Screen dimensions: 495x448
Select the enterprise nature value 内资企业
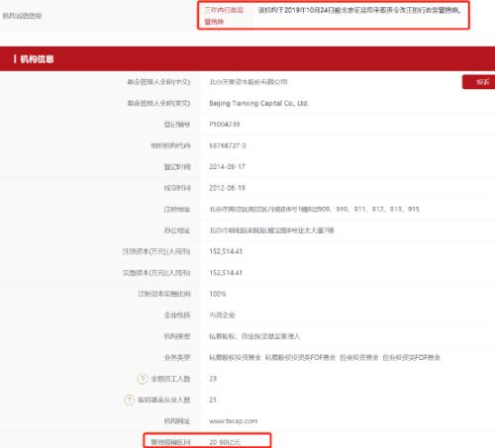pos(222,315)
